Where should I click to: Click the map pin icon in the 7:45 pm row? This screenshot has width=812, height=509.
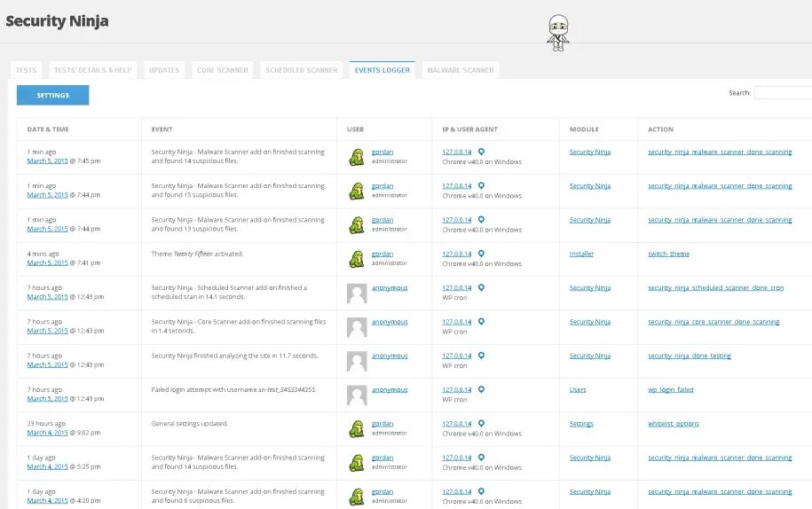[481, 152]
